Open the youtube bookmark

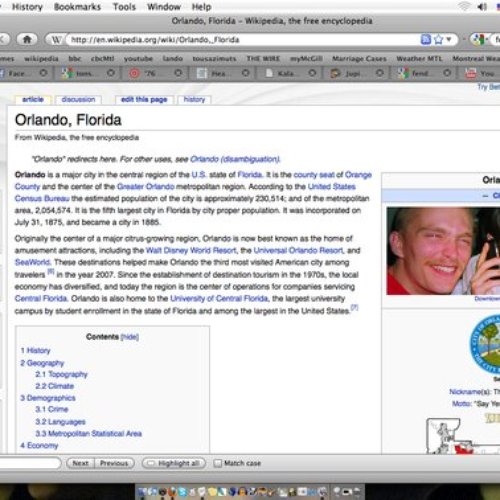pyautogui.click(x=138, y=59)
